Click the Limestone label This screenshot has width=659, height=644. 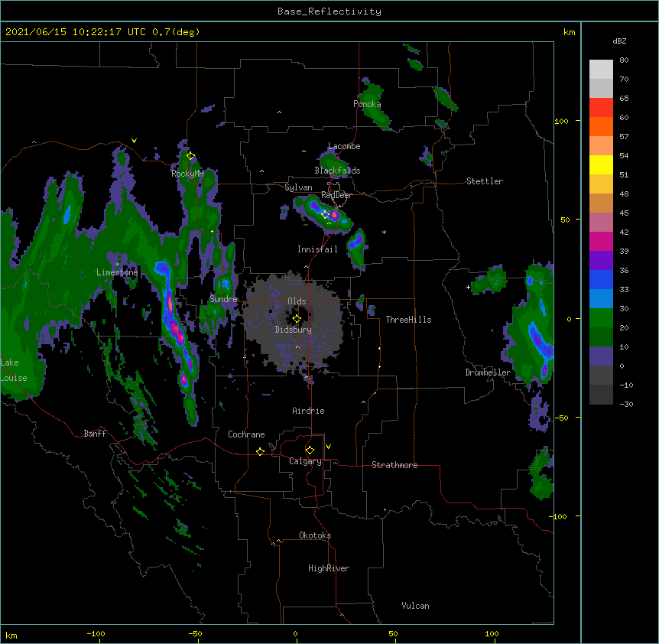point(117,272)
